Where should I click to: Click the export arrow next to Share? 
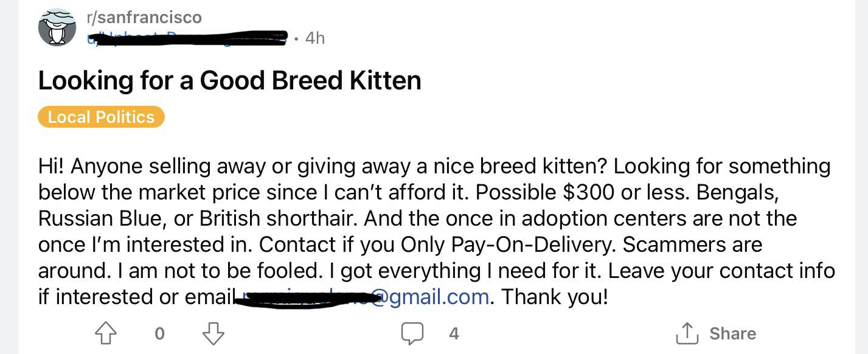688,333
